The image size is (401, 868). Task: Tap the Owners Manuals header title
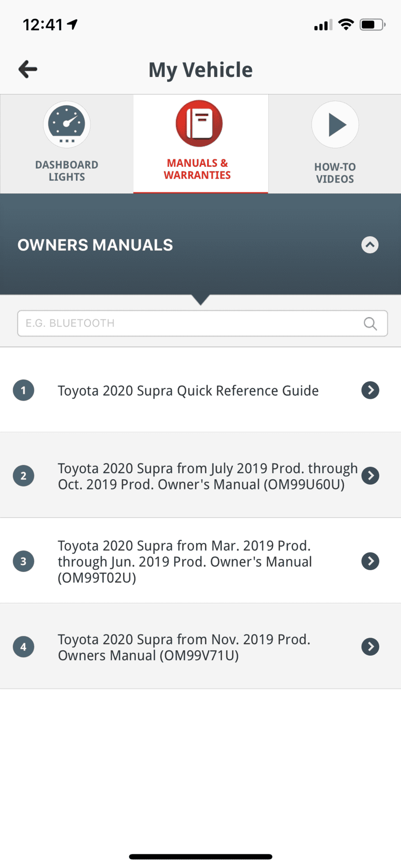pyautogui.click(x=95, y=245)
